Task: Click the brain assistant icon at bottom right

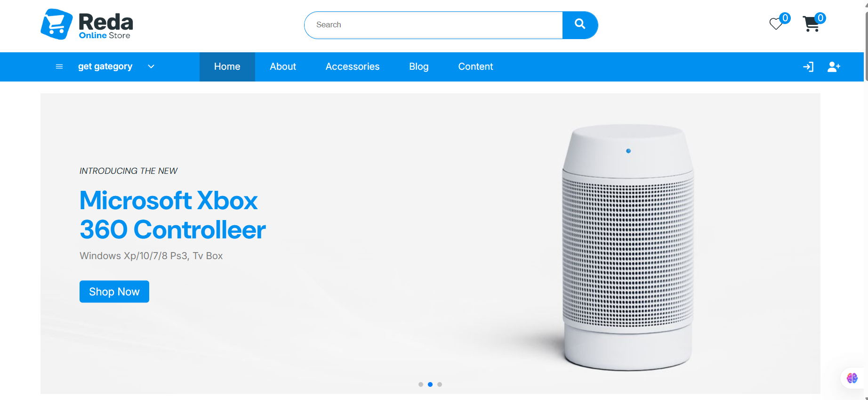Action: 852,378
